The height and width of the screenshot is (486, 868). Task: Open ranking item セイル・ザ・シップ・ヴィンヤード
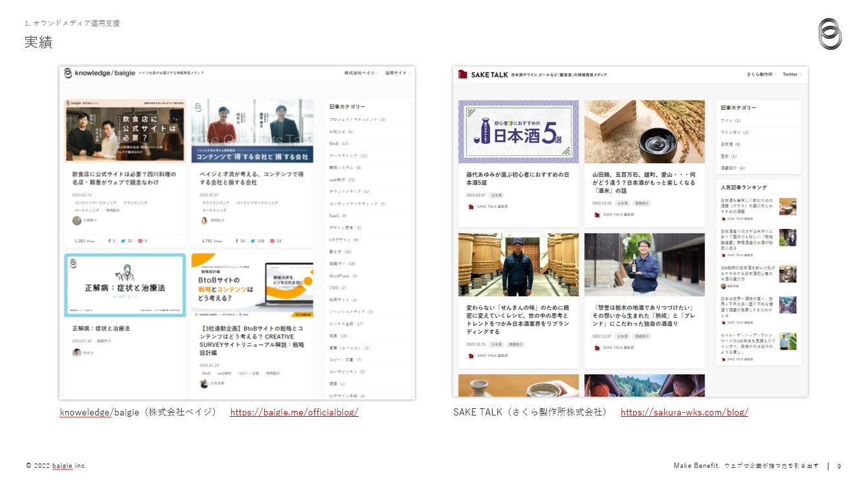click(x=759, y=346)
